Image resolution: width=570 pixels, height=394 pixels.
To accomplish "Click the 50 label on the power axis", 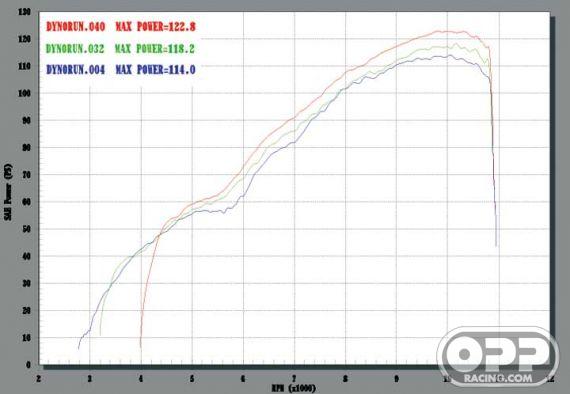I will (x=26, y=229).
